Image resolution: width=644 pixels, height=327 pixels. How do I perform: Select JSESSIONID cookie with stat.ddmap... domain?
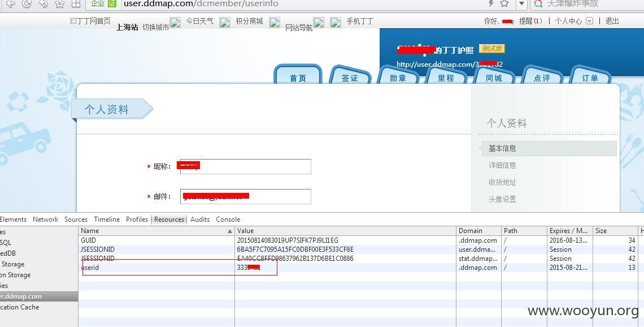(98, 259)
